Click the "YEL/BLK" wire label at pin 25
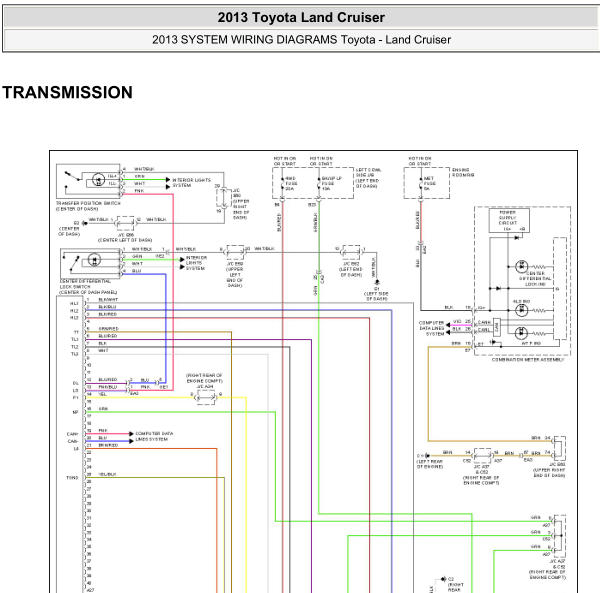Viewport: 600px width, 593px height. point(108,474)
